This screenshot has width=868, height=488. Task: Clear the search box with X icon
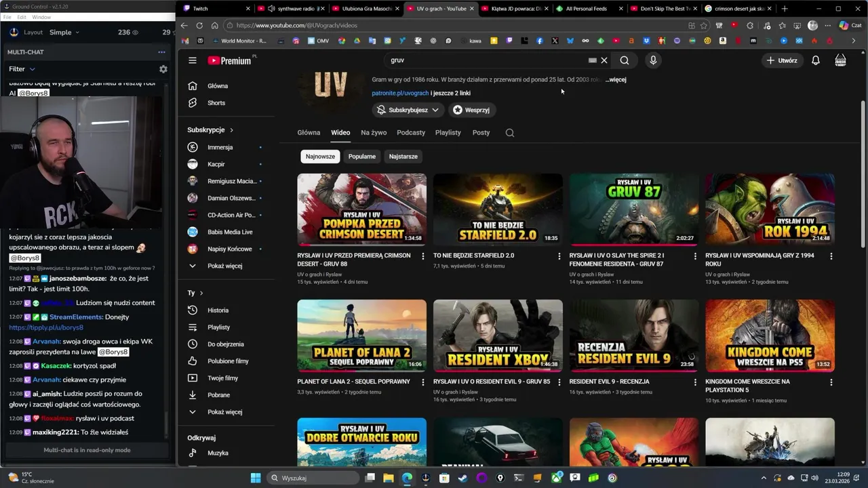604,60
